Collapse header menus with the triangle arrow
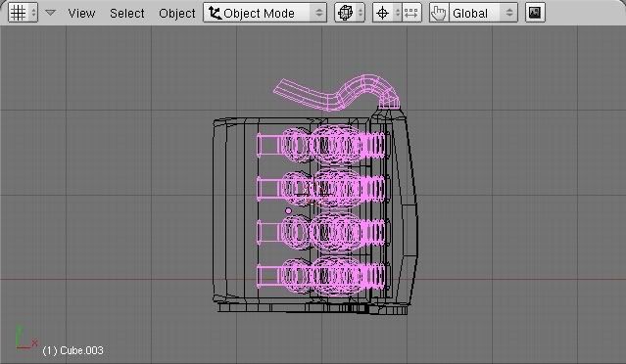626x364 pixels. pyautogui.click(x=50, y=13)
